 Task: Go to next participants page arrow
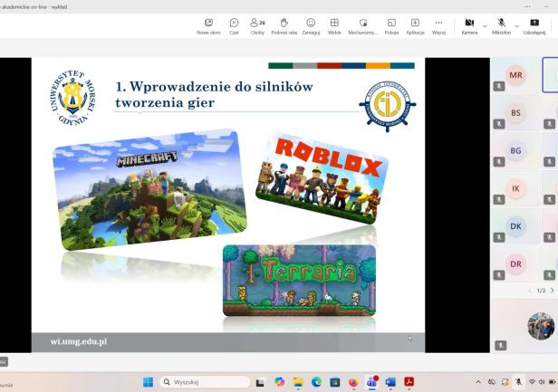coord(552,291)
